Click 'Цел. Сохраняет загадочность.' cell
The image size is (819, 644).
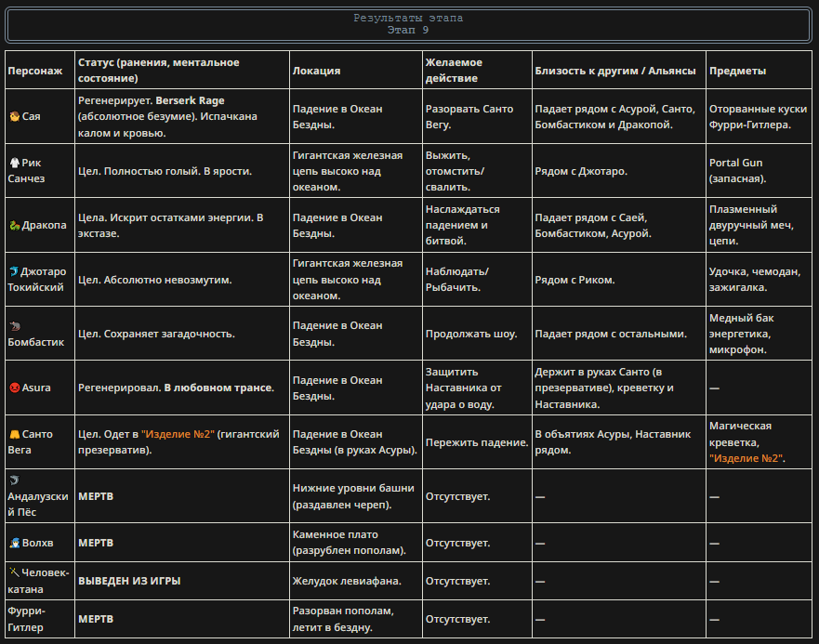pyautogui.click(x=182, y=334)
